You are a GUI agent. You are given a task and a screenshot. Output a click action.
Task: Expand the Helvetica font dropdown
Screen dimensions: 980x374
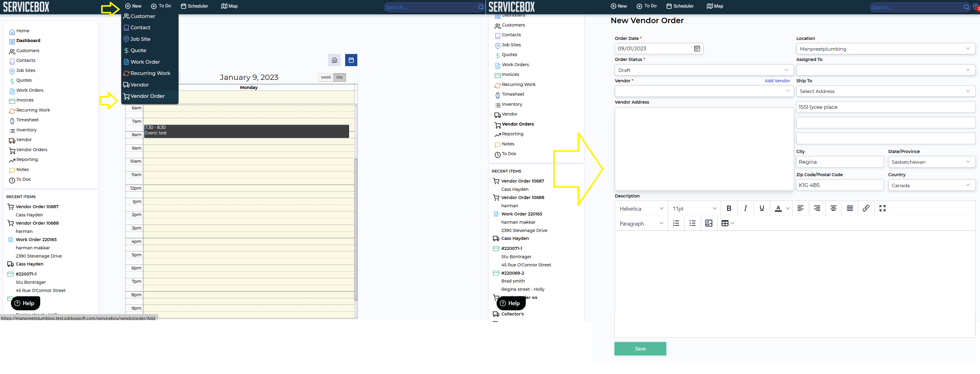[x=641, y=208]
